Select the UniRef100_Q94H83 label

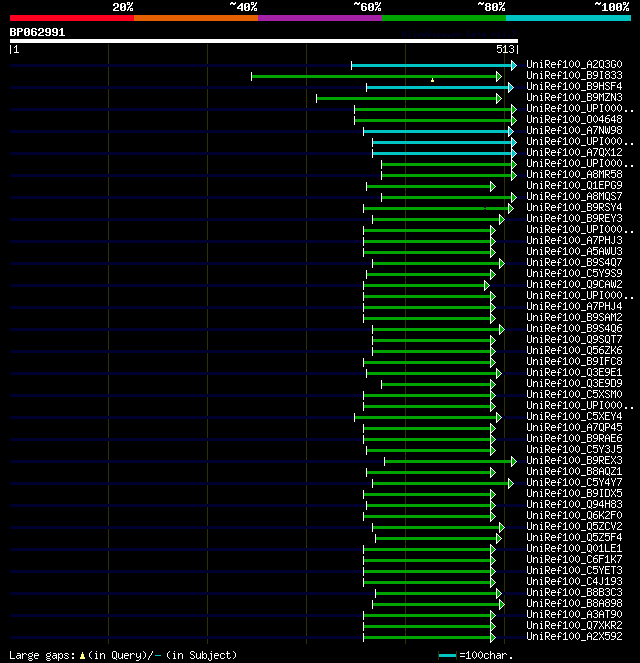(x=574, y=504)
